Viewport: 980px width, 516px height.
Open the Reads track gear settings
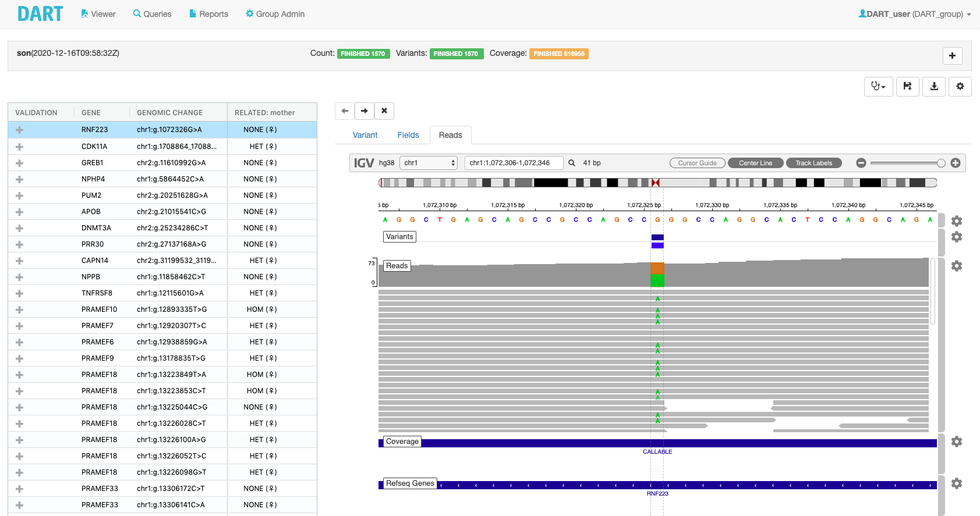point(957,266)
